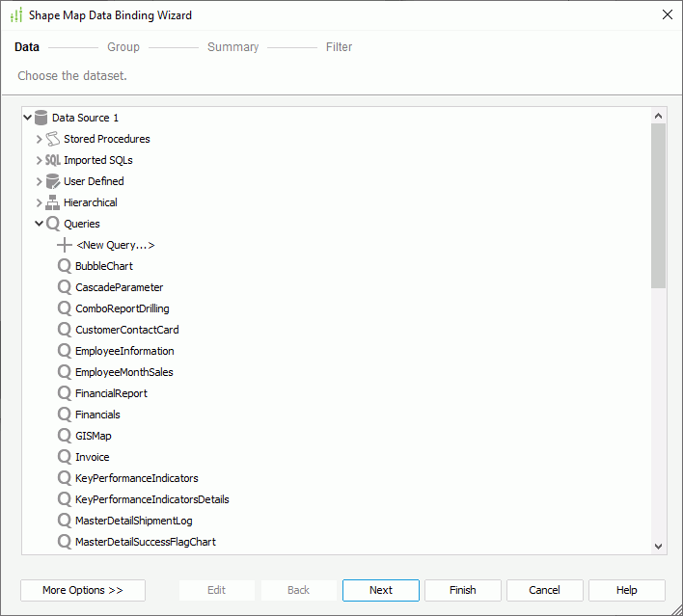Select the Invoice query name
Image resolution: width=683 pixels, height=616 pixels.
point(93,457)
